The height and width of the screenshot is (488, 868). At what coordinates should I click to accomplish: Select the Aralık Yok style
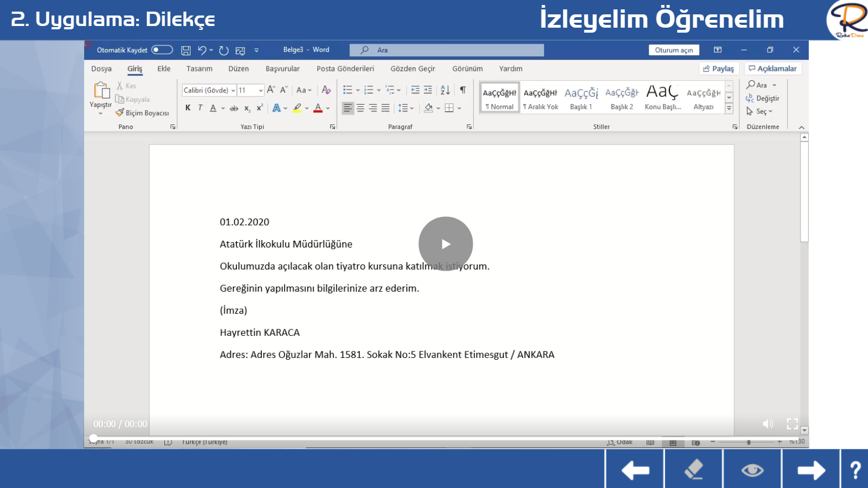click(540, 97)
